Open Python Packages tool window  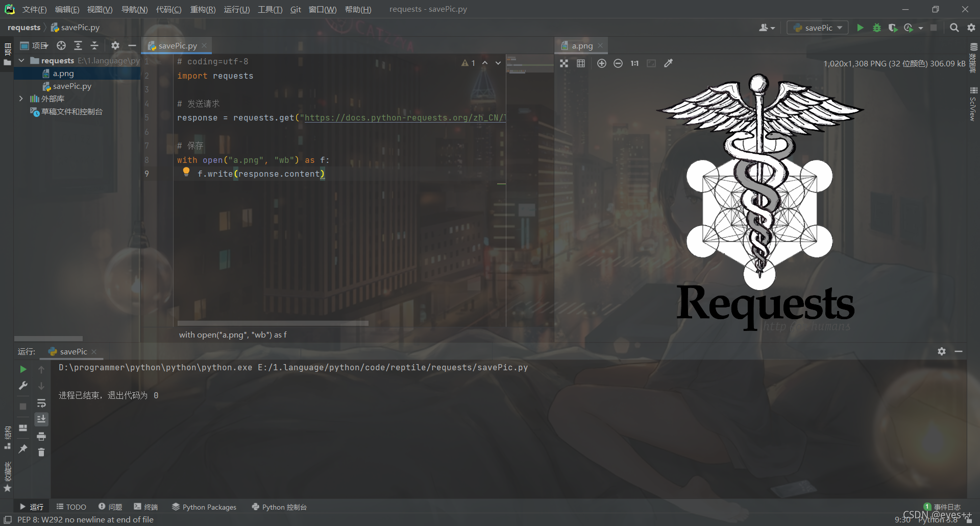(204, 507)
